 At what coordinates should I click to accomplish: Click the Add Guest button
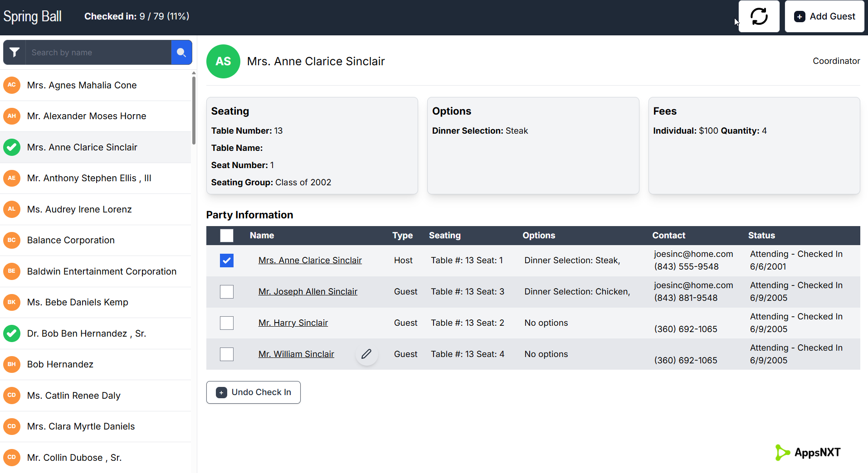824,16
